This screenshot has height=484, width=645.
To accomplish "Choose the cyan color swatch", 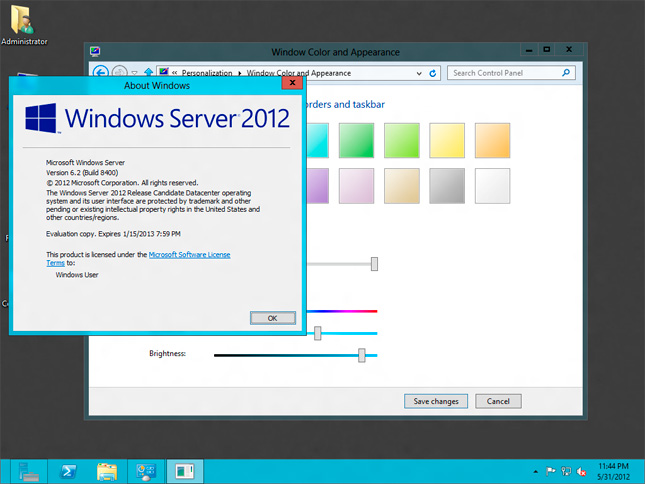I will tap(318, 140).
